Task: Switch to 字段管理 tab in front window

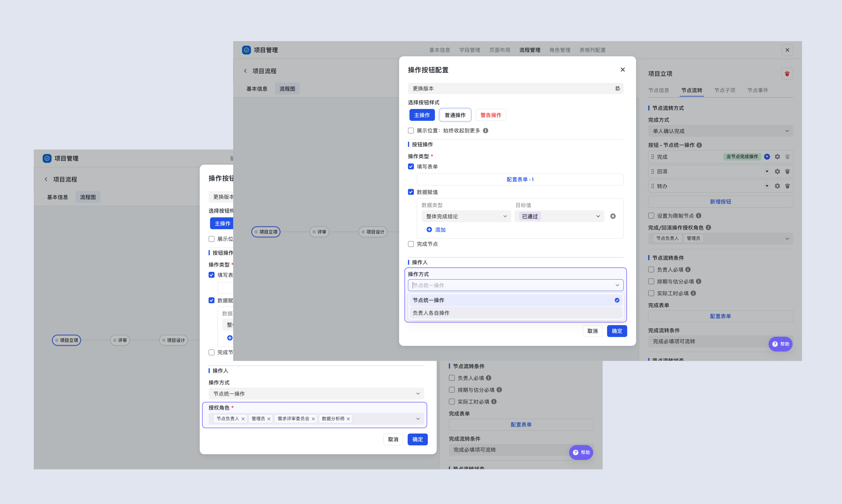Action: point(470,50)
